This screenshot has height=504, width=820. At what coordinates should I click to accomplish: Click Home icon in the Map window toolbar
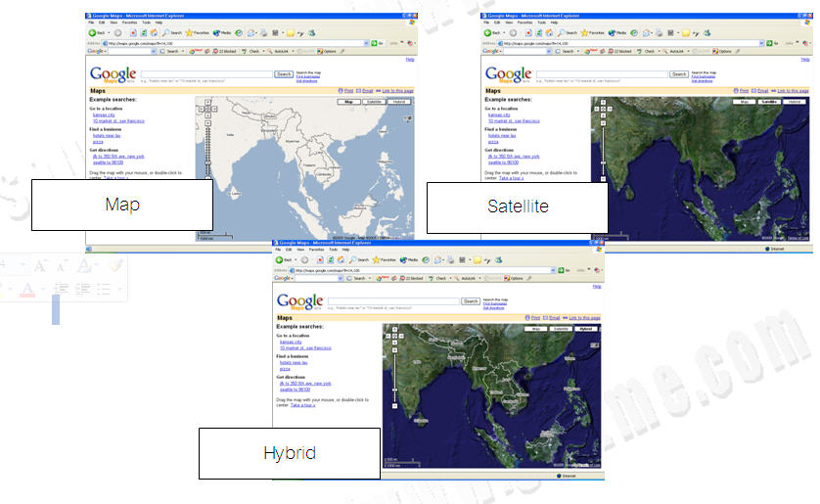click(x=154, y=32)
